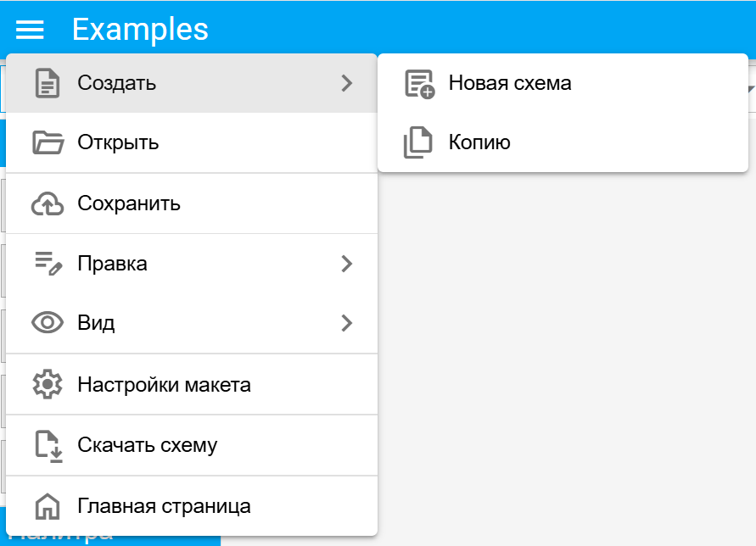
Task: Click the edit pencil icon beside Правка
Action: pyautogui.click(x=47, y=263)
